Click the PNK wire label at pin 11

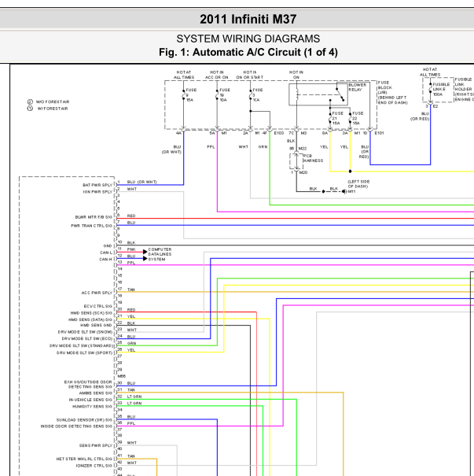coord(131,249)
